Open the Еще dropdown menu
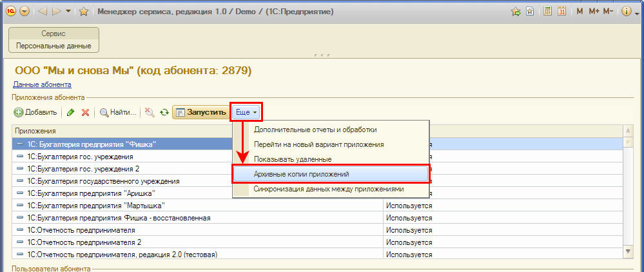 point(246,112)
